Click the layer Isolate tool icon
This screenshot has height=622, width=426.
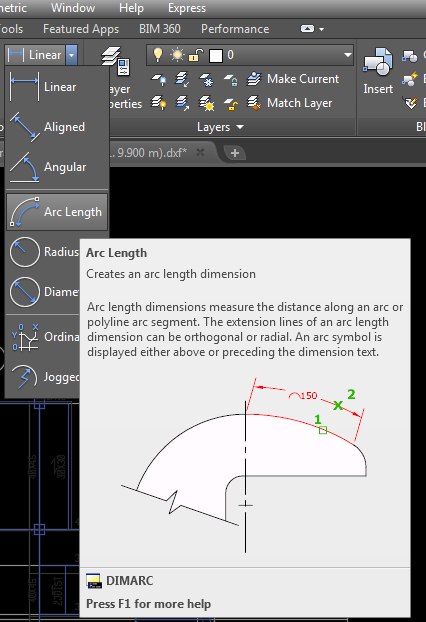(x=182, y=79)
